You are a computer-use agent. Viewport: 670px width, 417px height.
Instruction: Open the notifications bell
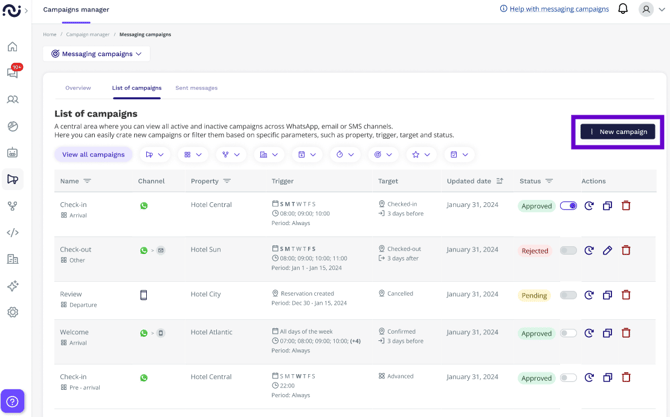click(623, 10)
